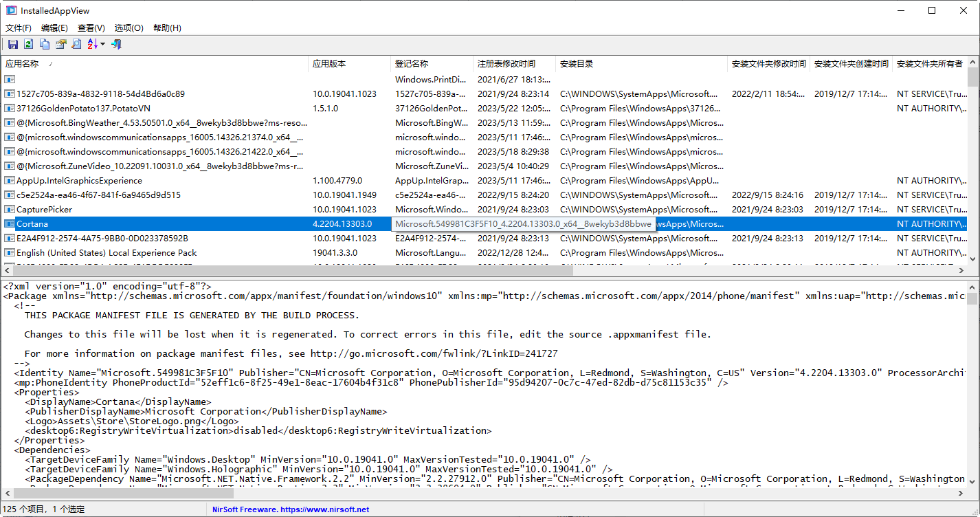The height and width of the screenshot is (517, 980).
Task: Select the 37126GoldenPotato137.PotatoVN app name
Action: (83, 109)
